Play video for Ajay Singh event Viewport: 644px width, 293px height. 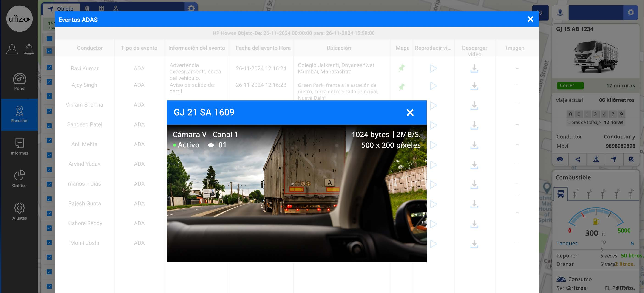pos(433,86)
